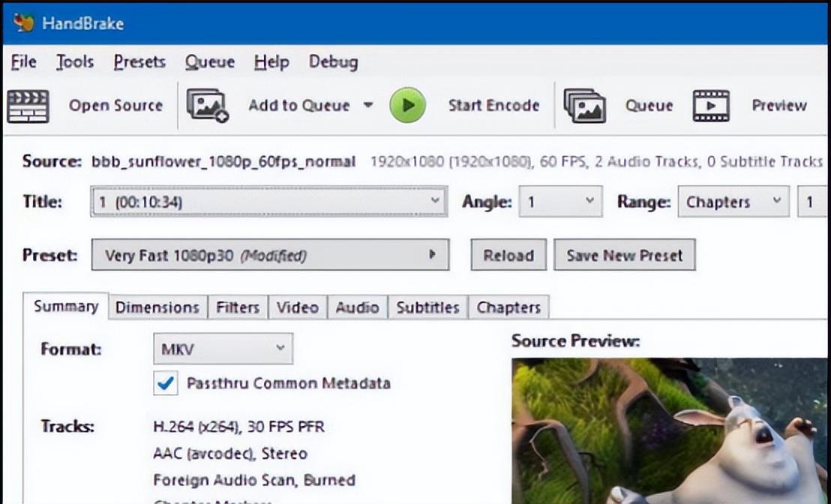Expand the Add to Queue dropdown arrow
The image size is (831, 504).
coord(367,105)
